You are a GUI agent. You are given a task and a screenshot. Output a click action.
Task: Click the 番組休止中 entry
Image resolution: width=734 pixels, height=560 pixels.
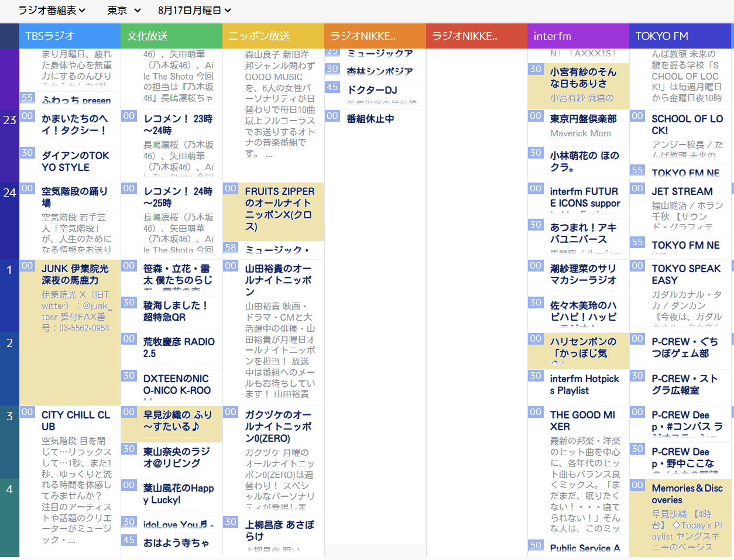tap(370, 119)
